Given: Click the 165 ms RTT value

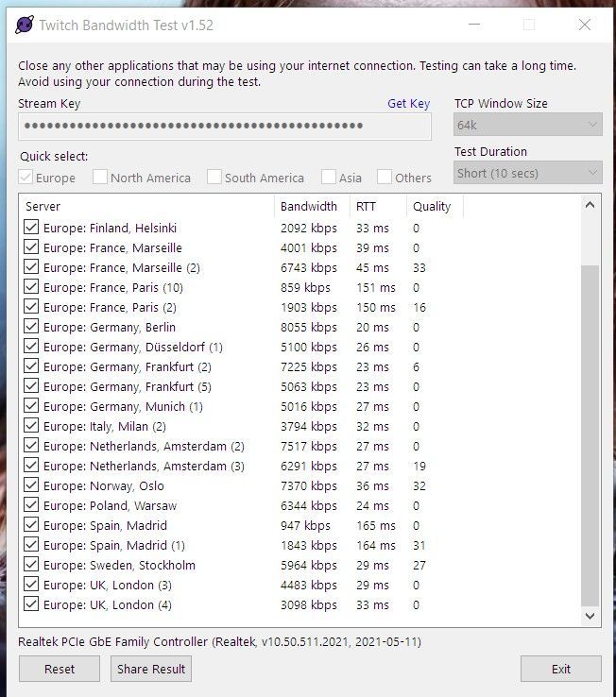Looking at the screenshot, I should coord(375,525).
